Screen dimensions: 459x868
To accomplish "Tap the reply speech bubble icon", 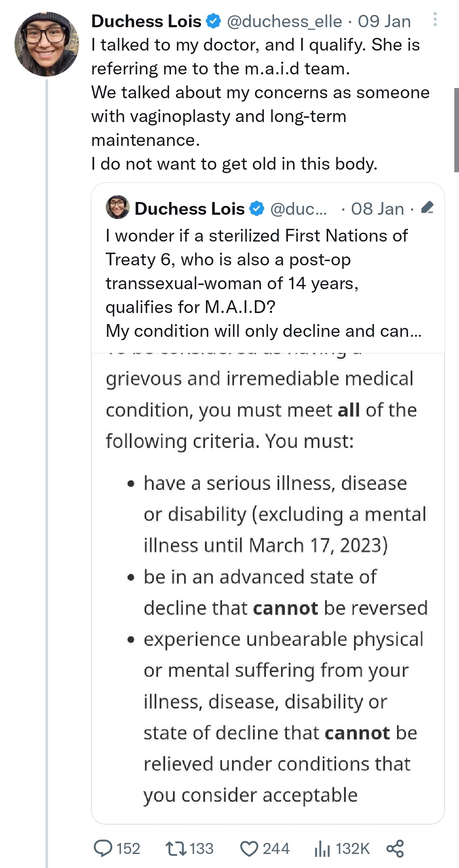I will [x=103, y=848].
